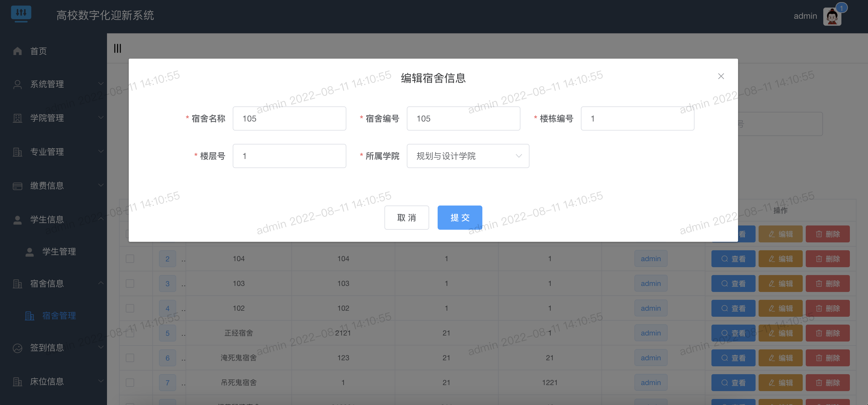Click 删除 button for row 103
This screenshot has width=868, height=405.
coord(827,284)
